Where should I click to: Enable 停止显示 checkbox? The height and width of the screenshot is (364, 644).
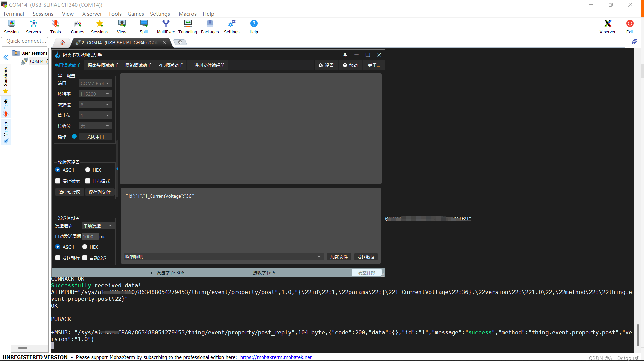point(58,181)
